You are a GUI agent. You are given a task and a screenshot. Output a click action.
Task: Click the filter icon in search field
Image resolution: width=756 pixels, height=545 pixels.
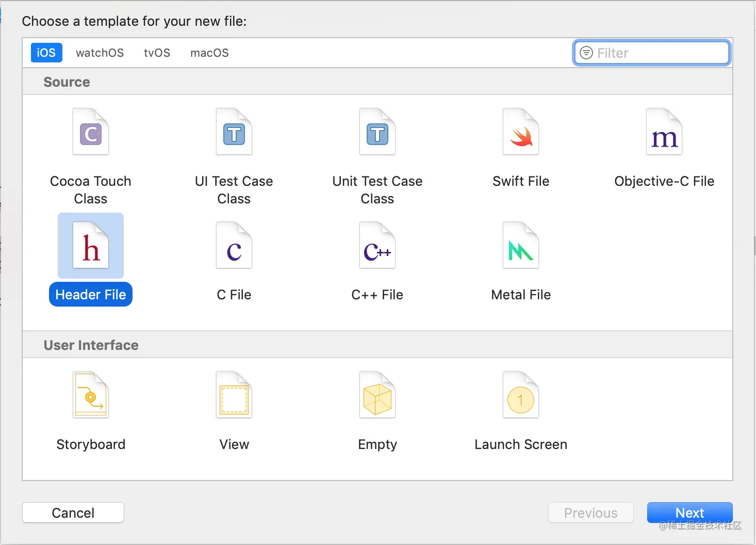[x=586, y=53]
